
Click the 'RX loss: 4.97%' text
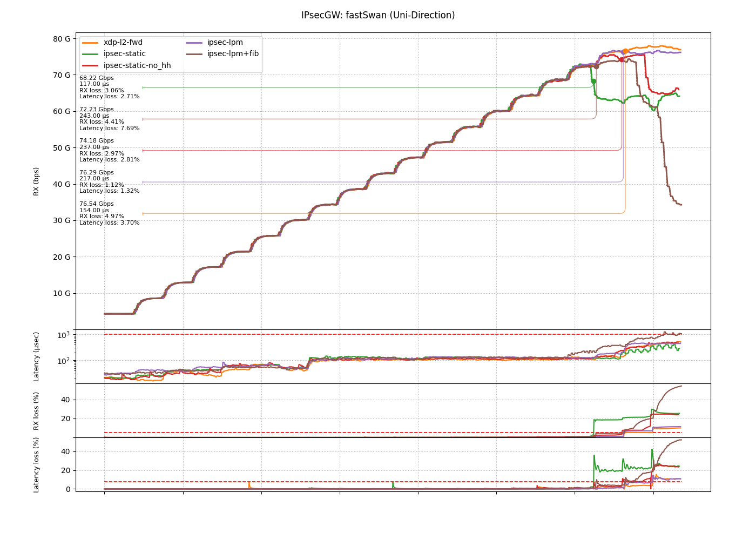click(102, 217)
